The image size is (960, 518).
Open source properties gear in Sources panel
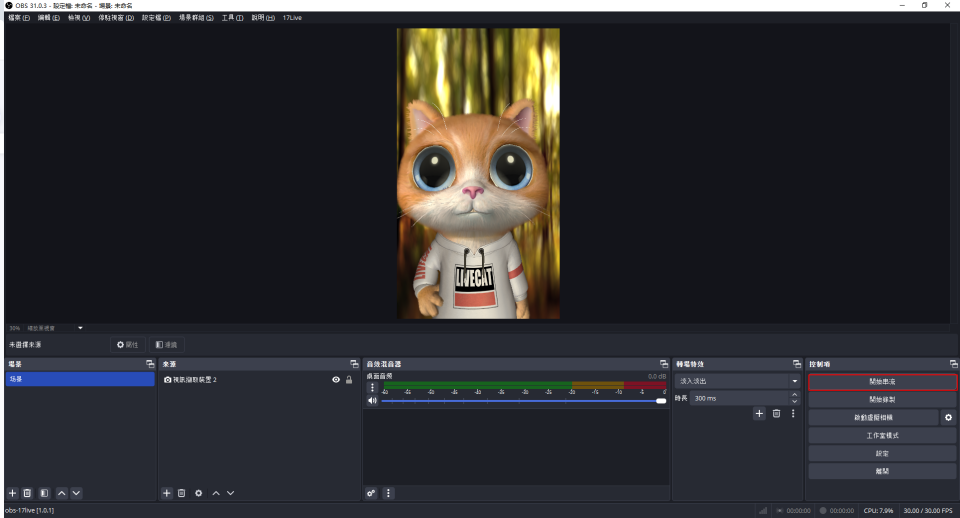[x=198, y=493]
